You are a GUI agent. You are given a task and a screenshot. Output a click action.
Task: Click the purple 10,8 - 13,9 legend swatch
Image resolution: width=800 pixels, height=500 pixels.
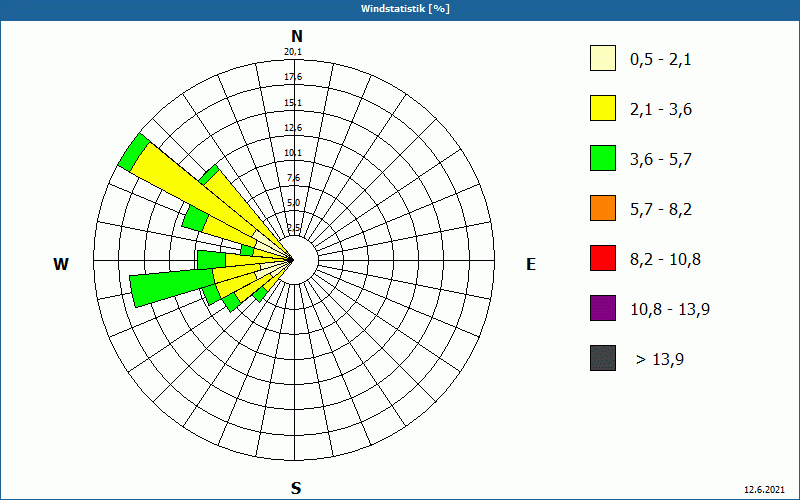(603, 308)
